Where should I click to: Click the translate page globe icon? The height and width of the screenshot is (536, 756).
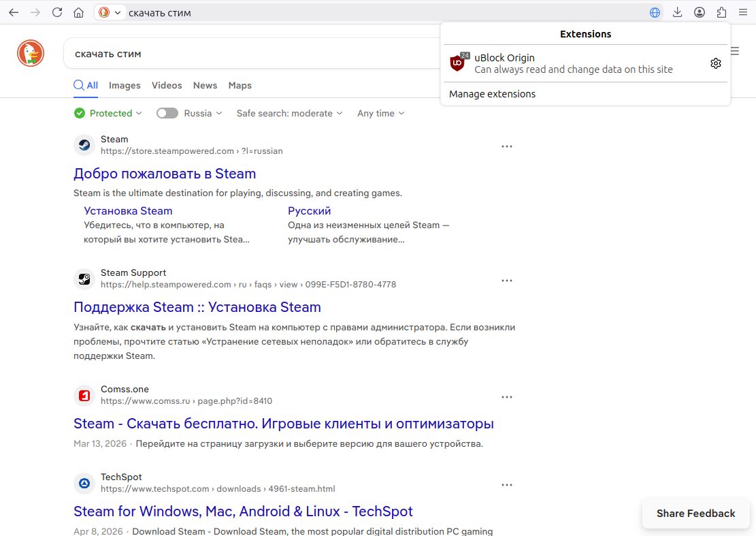[655, 12]
